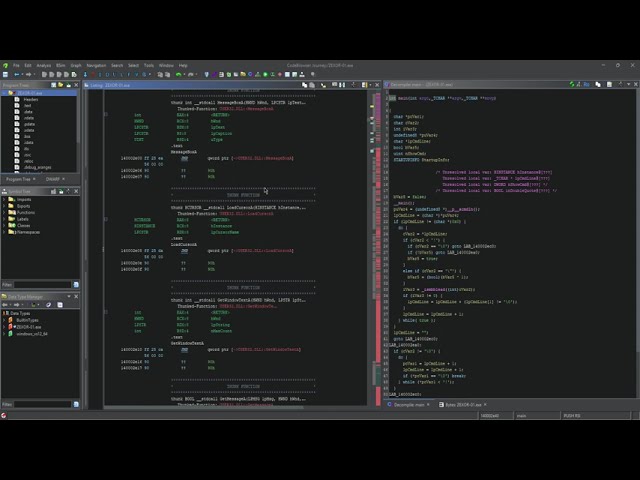Expand windows_vs12_64 archive node
This screenshot has height=480, width=640.
(x=4, y=334)
